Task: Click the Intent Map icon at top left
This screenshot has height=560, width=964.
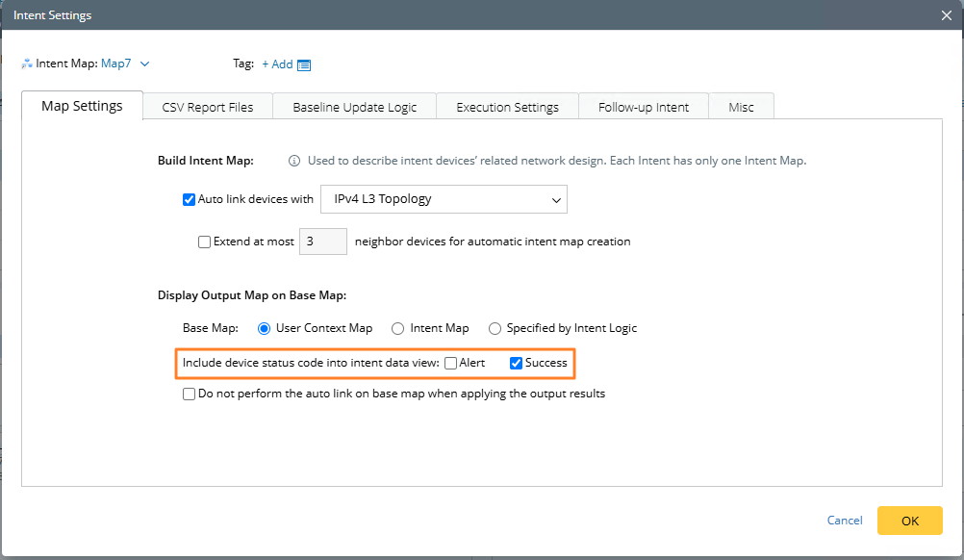Action: (26, 64)
